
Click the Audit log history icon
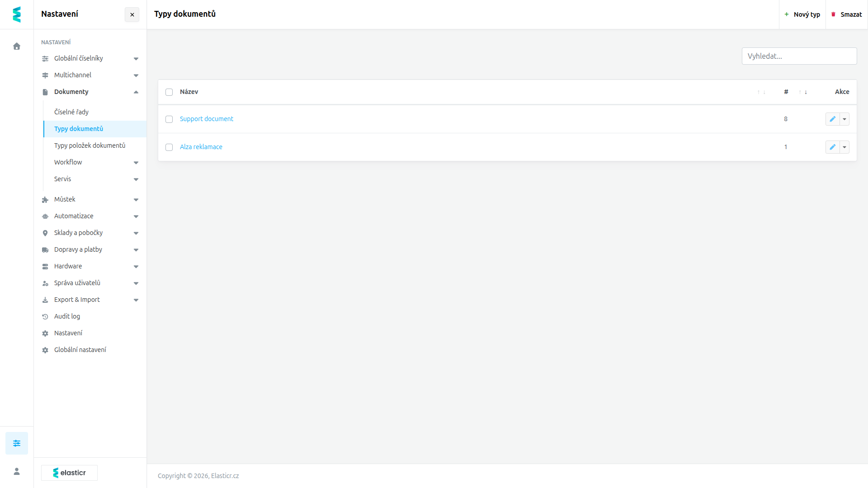click(45, 317)
